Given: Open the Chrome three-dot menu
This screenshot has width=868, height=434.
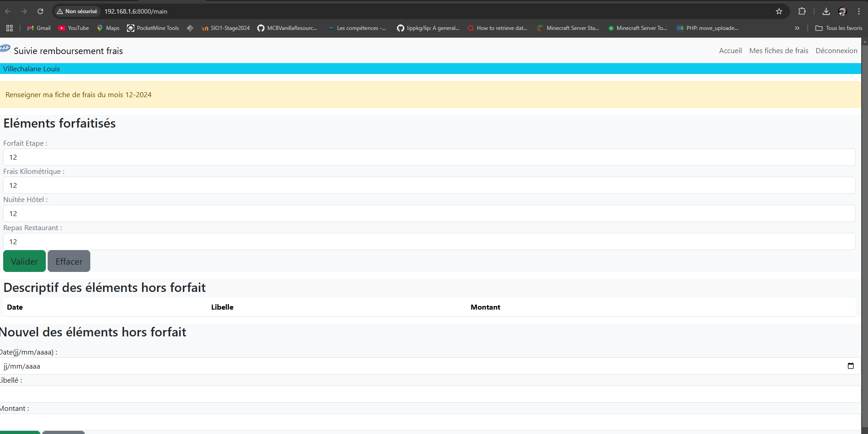Looking at the screenshot, I should tap(859, 11).
